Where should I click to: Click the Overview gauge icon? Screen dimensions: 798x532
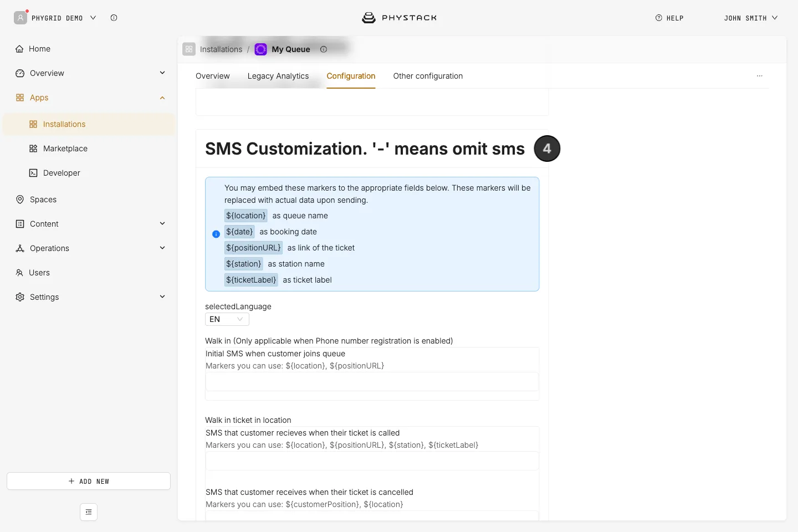(x=20, y=73)
